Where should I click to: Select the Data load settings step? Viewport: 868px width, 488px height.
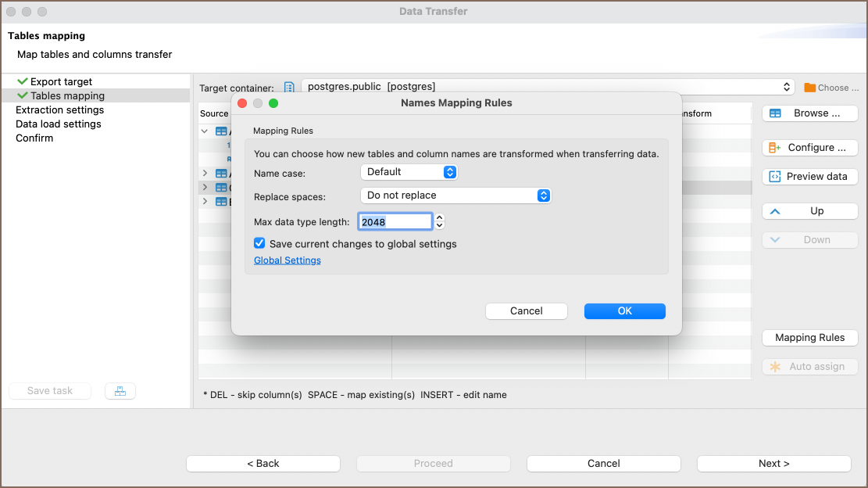59,124
